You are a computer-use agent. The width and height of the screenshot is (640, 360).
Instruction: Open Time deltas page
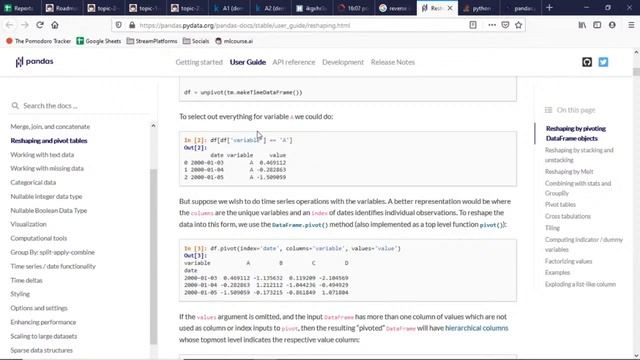(27, 280)
